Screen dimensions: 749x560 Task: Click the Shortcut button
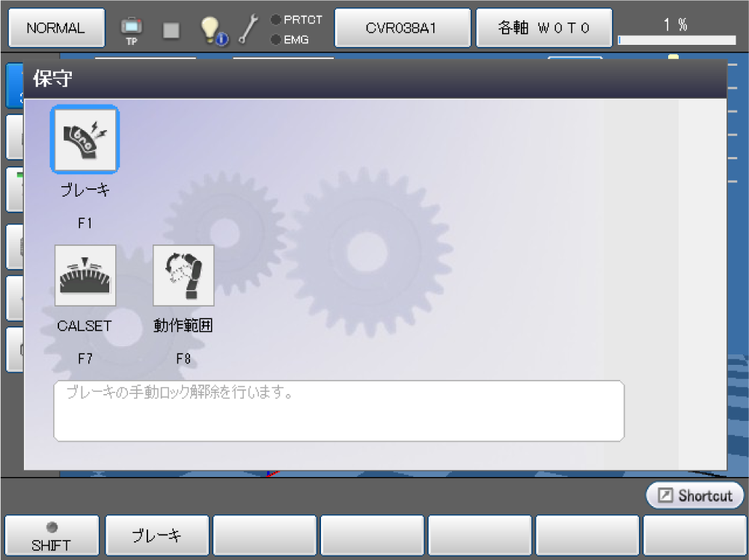(x=694, y=496)
